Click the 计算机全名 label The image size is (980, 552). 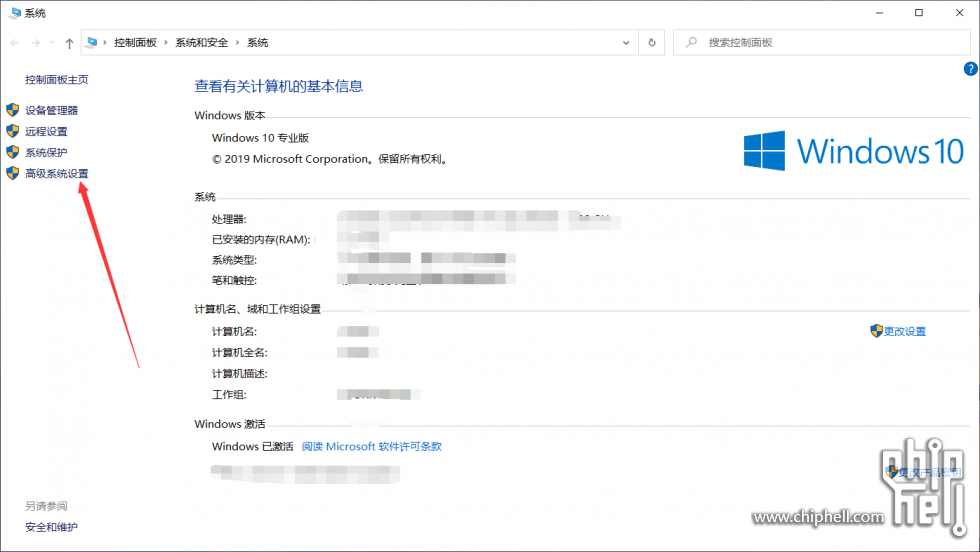pos(240,353)
